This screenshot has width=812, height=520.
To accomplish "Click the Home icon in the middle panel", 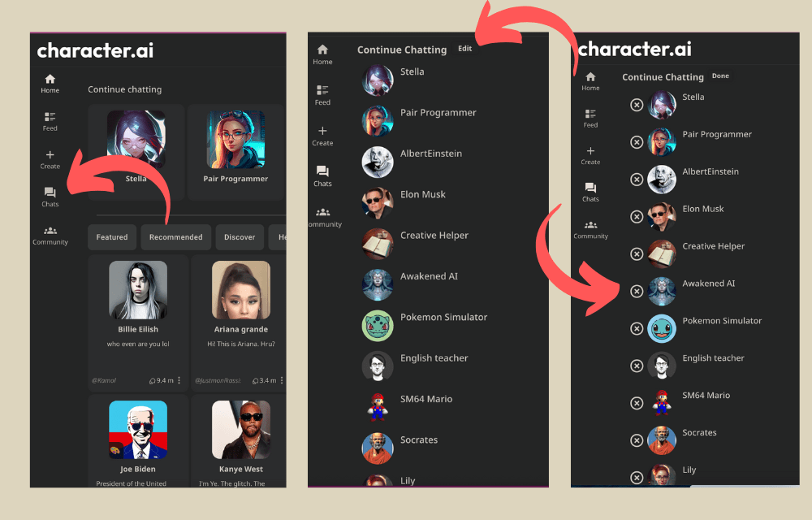I will point(322,50).
